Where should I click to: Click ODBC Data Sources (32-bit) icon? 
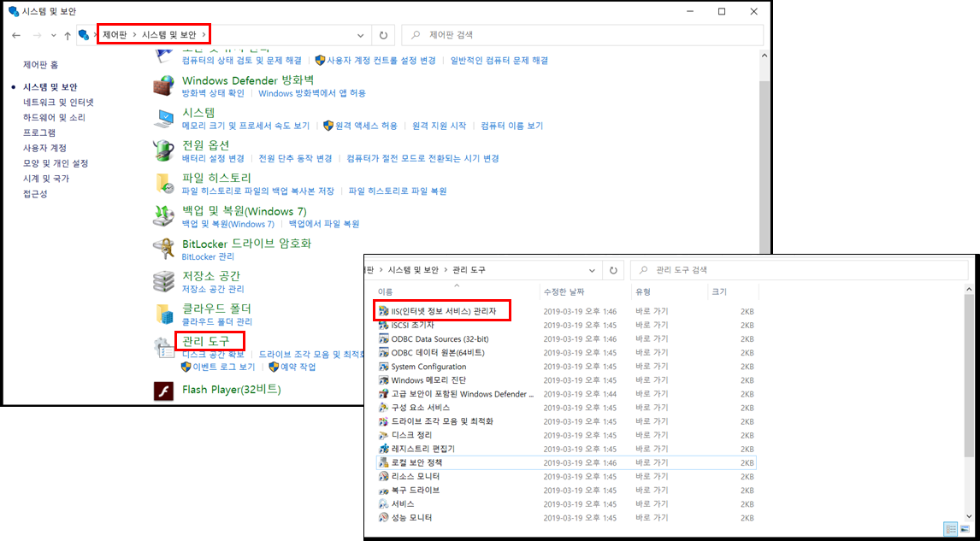[384, 338]
